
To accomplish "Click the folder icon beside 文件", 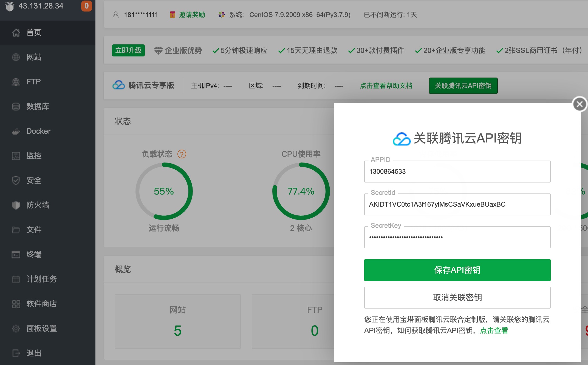I will coord(16,230).
